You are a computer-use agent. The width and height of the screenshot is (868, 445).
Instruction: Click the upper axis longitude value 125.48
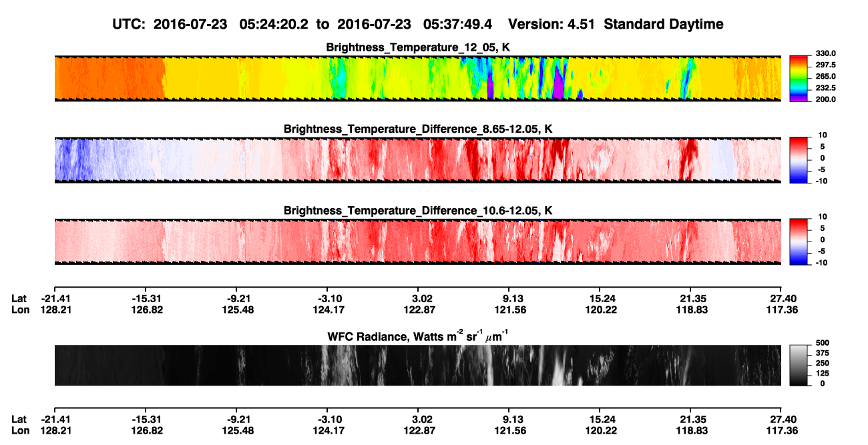(238, 310)
